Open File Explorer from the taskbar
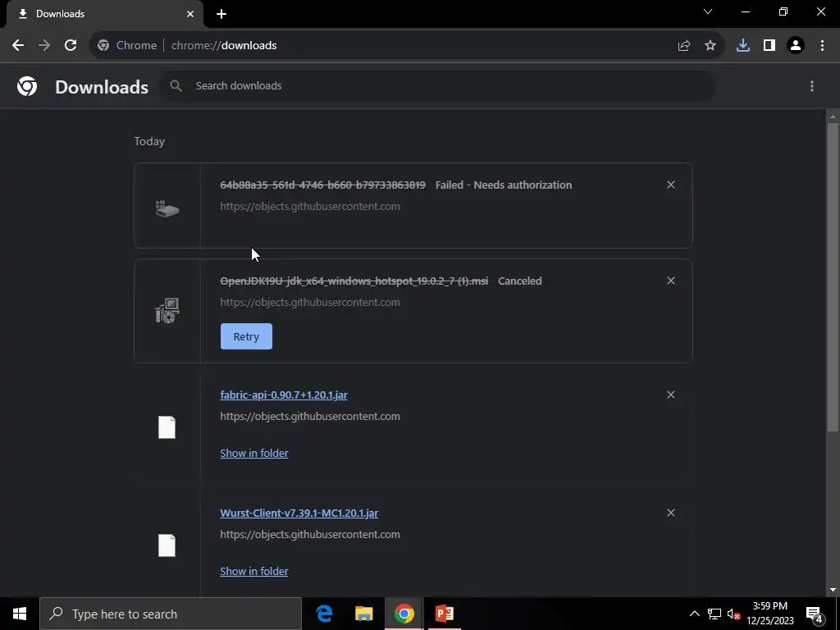 pos(363,614)
